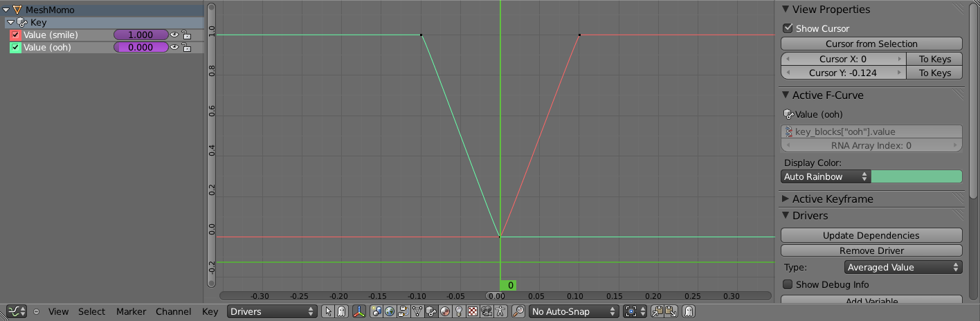
Task: Toggle the show hidden ghost icon next to arrow
Action: (x=342, y=311)
